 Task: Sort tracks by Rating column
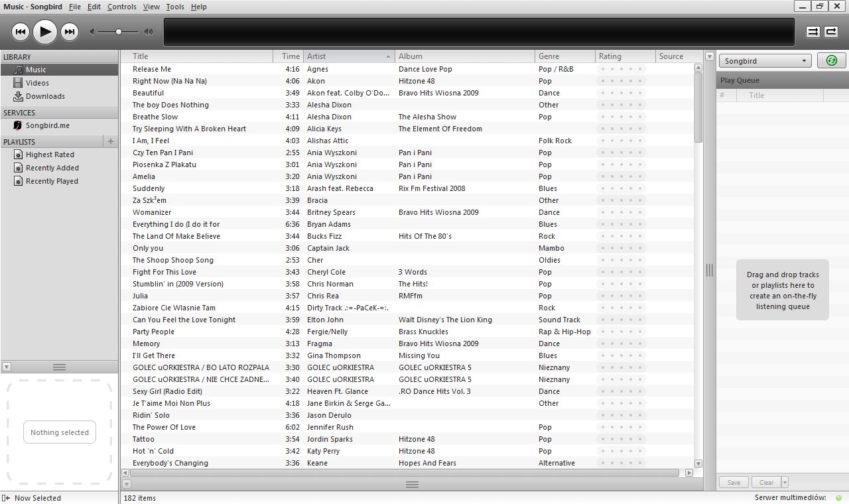point(625,56)
